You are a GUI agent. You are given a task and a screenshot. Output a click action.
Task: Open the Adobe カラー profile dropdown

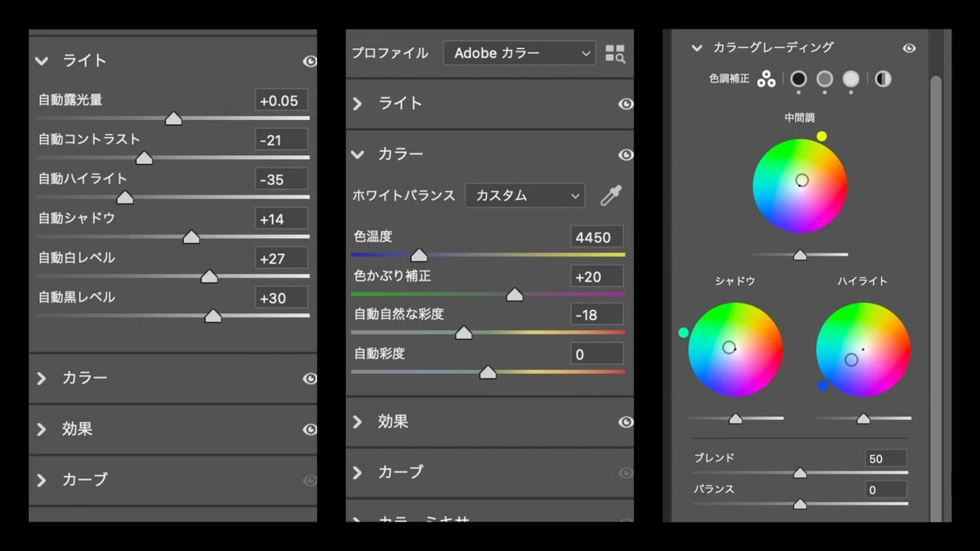(x=519, y=54)
